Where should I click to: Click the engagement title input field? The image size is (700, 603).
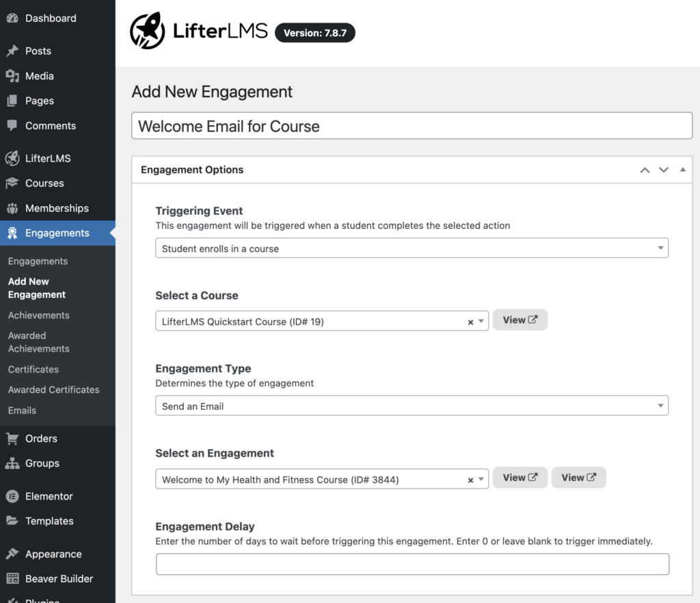(x=412, y=126)
